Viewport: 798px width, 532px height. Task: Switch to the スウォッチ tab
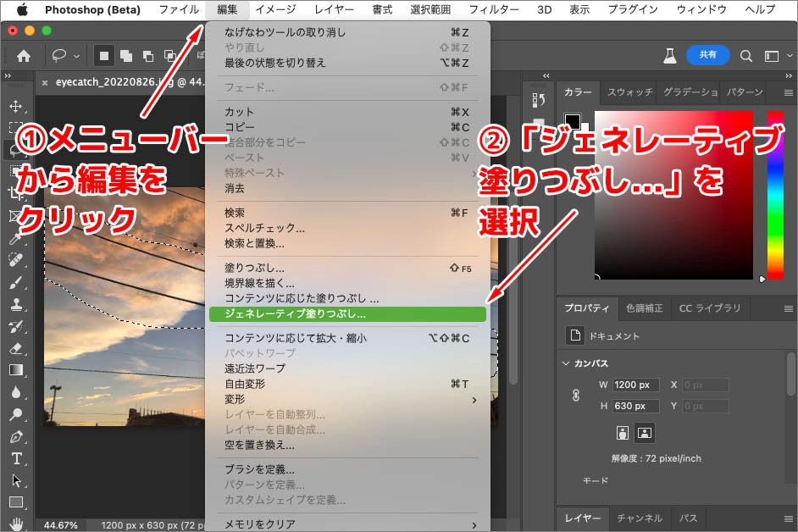pyautogui.click(x=629, y=92)
